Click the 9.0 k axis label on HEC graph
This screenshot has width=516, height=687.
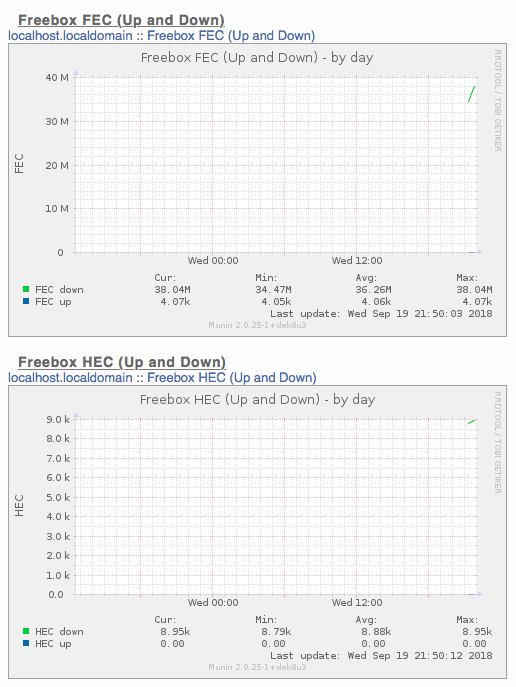click(x=58, y=420)
